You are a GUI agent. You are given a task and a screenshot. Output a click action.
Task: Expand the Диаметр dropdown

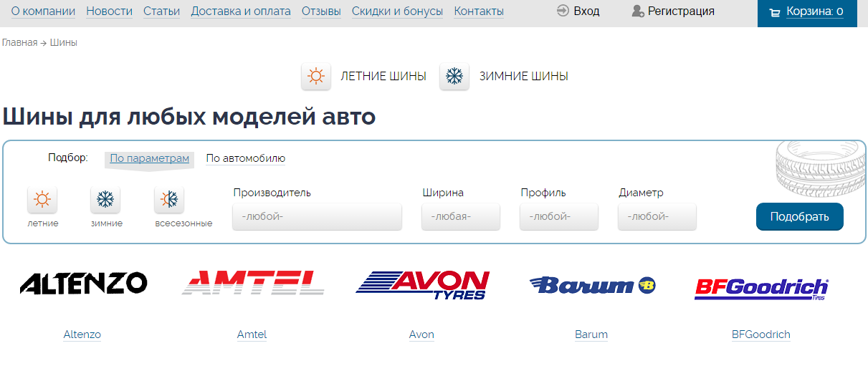(x=657, y=216)
